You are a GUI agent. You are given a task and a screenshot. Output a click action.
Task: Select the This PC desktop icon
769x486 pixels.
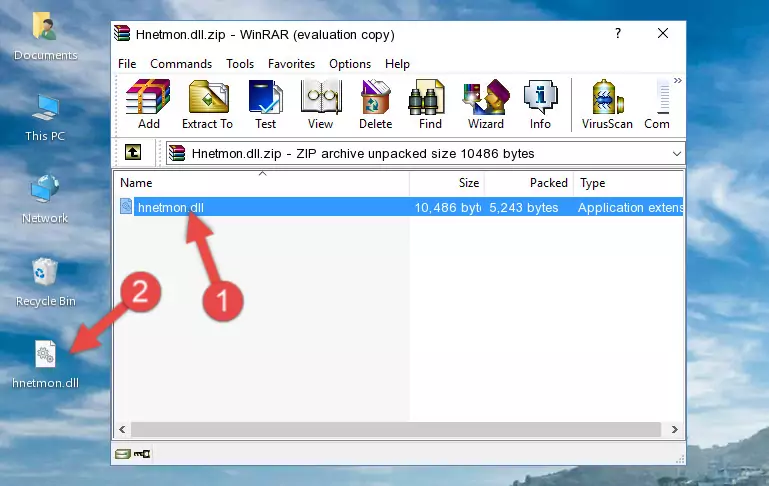tap(45, 118)
